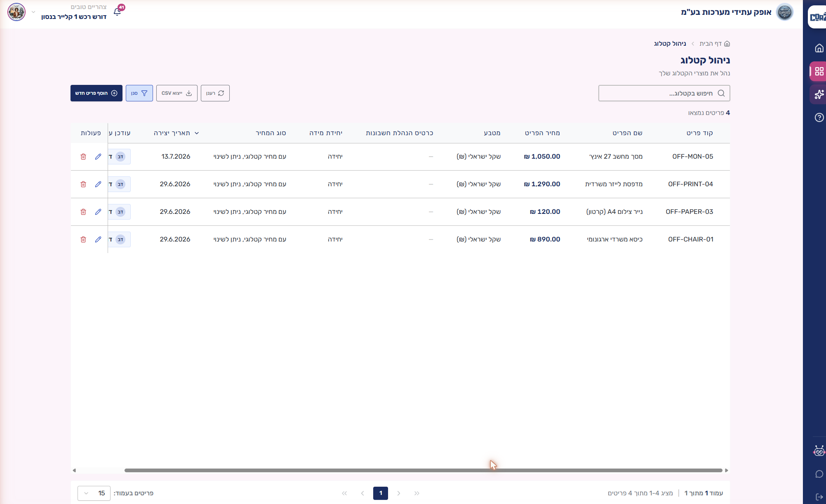
Task: Go to the last page double-chevron
Action: click(x=344, y=493)
